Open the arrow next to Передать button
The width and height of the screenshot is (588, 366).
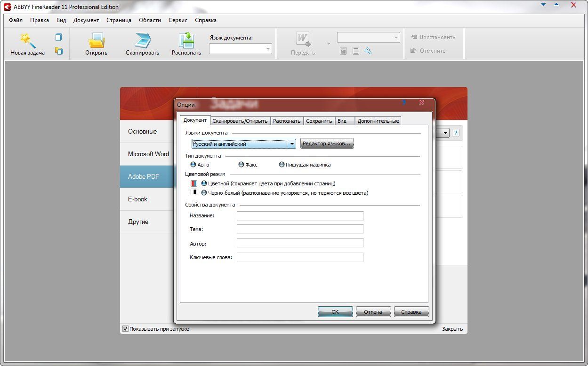(329, 44)
